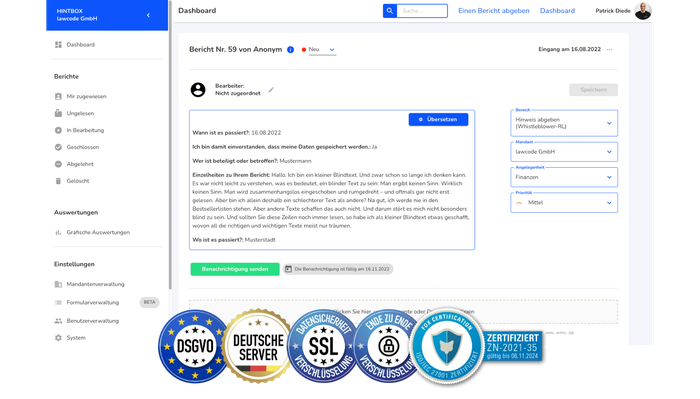
Task: Click the Abgelehnt icon
Action: 58,164
